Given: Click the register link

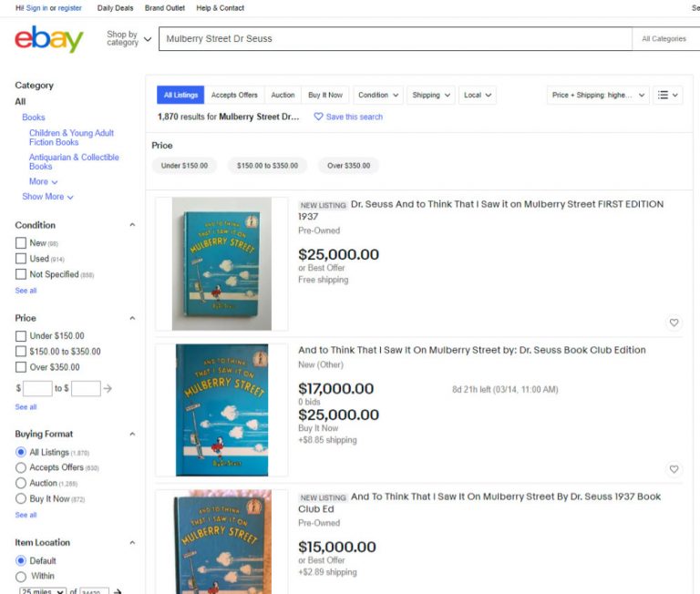Looking at the screenshot, I should (69, 8).
